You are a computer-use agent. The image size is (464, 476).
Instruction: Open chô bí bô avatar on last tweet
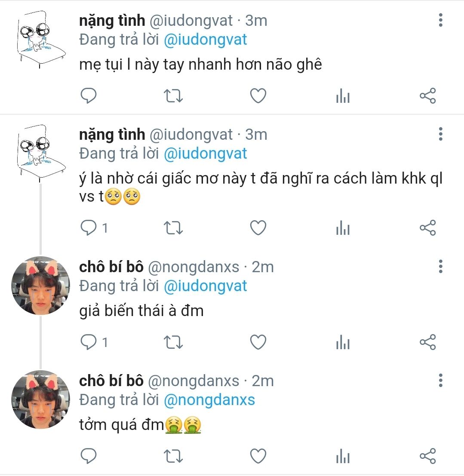[x=40, y=399]
